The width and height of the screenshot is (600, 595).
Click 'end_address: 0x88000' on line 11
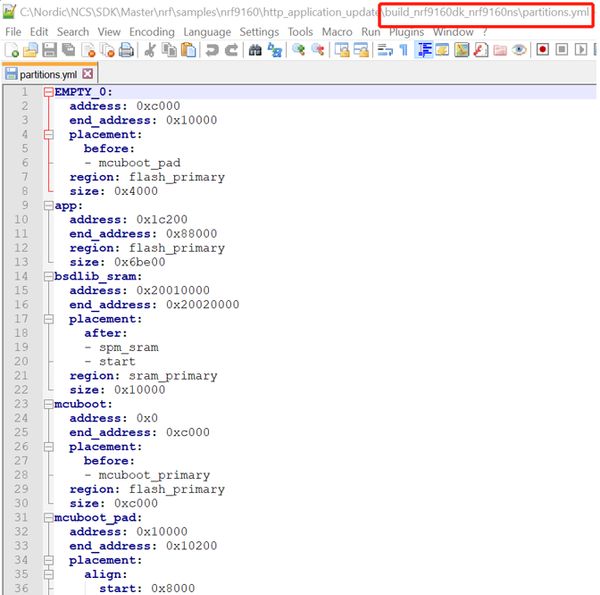(x=143, y=234)
